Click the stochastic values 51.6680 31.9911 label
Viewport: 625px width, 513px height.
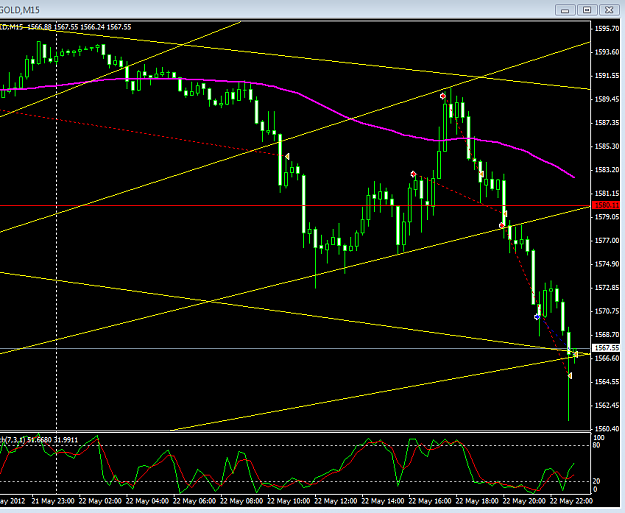(52, 440)
